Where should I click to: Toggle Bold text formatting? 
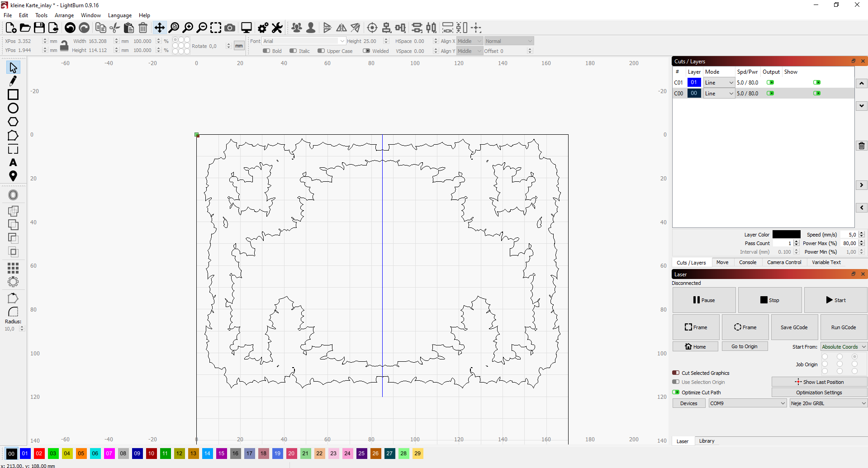[267, 51]
